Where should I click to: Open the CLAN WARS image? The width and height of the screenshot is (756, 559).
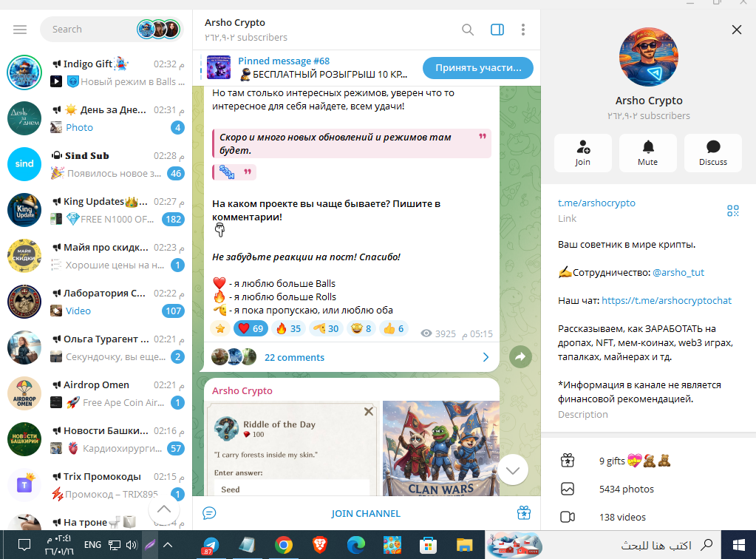pos(440,448)
